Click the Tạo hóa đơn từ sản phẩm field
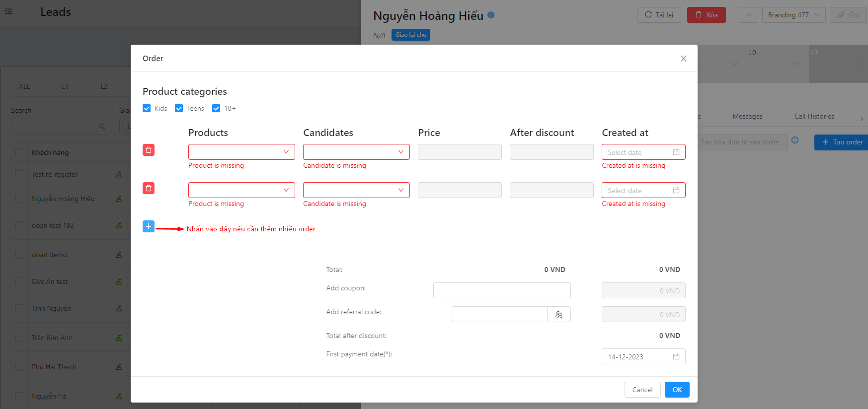 (x=742, y=142)
